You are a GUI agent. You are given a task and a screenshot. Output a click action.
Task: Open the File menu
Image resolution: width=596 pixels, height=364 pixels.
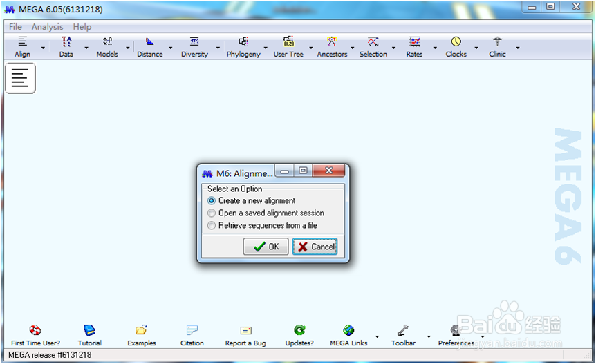coord(15,26)
